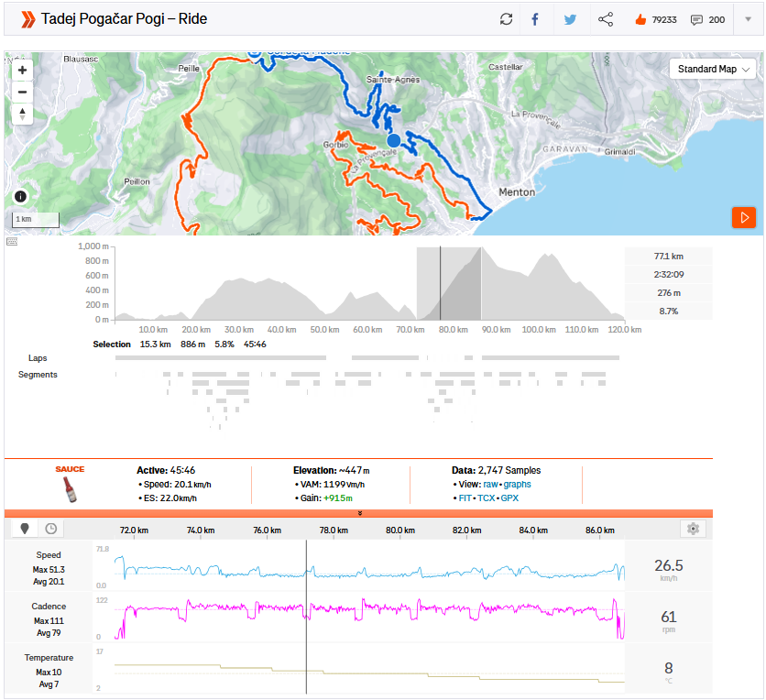Viewport: 766px width, 700px height.
Task: Open the Standard Map dropdown
Action: 713,69
